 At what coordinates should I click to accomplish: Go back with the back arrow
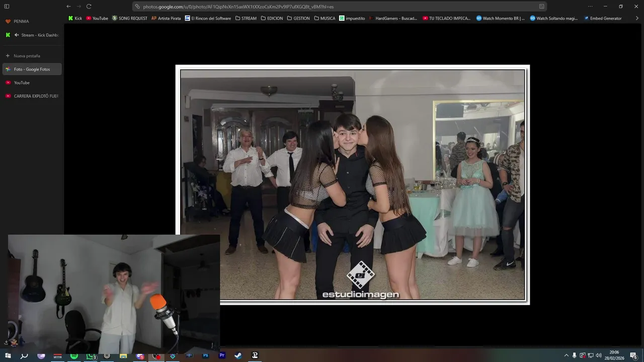pyautogui.click(x=68, y=7)
